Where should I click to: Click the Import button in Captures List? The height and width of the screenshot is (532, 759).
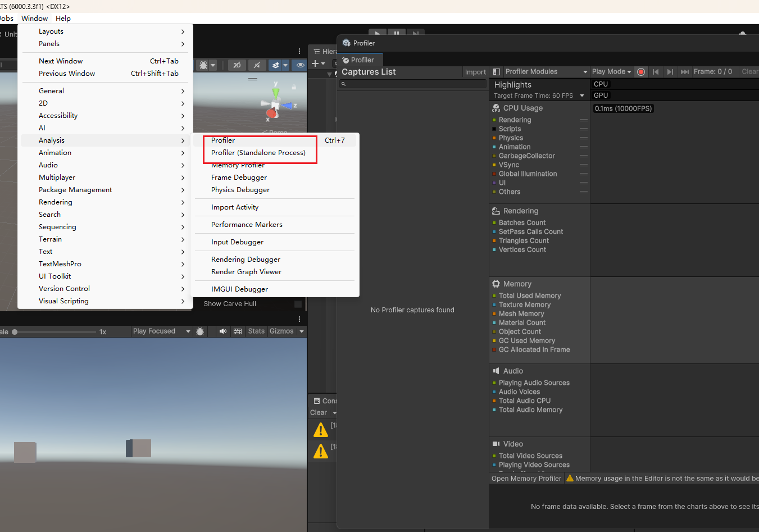(x=475, y=72)
